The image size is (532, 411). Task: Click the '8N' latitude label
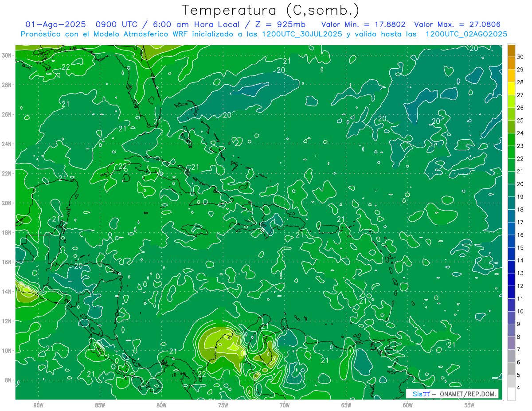pyautogui.click(x=8, y=380)
